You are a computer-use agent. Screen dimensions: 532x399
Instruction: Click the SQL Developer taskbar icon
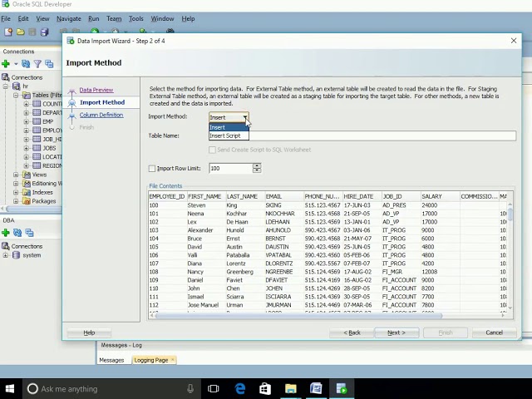342,389
